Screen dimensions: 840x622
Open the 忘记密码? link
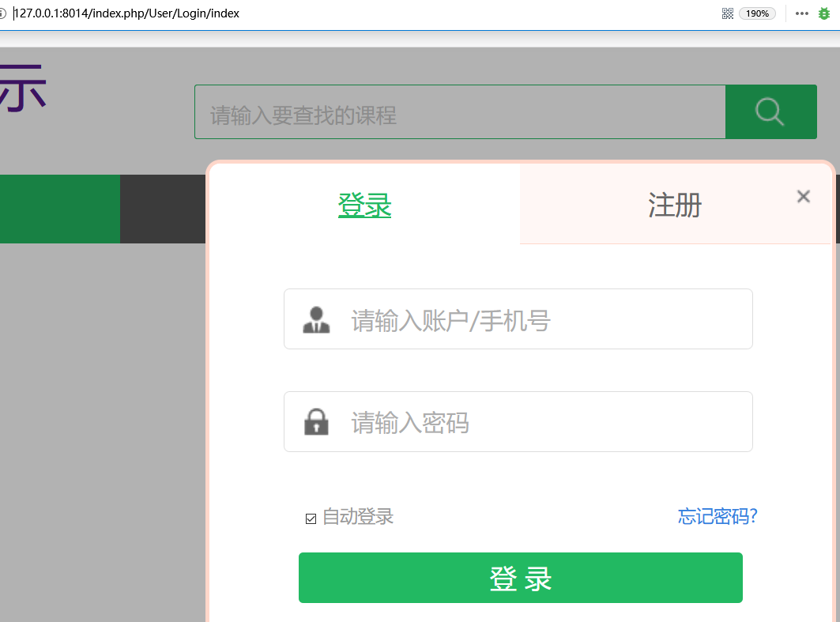coord(718,516)
